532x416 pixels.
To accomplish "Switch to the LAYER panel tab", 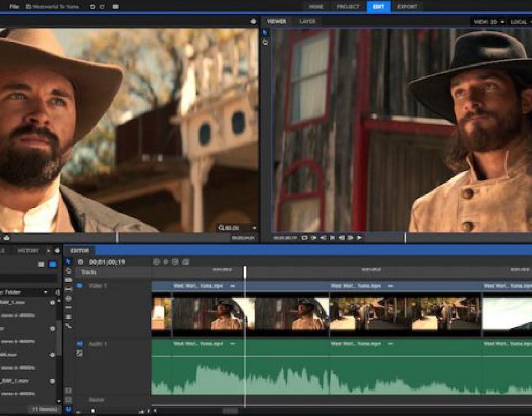I will (308, 21).
